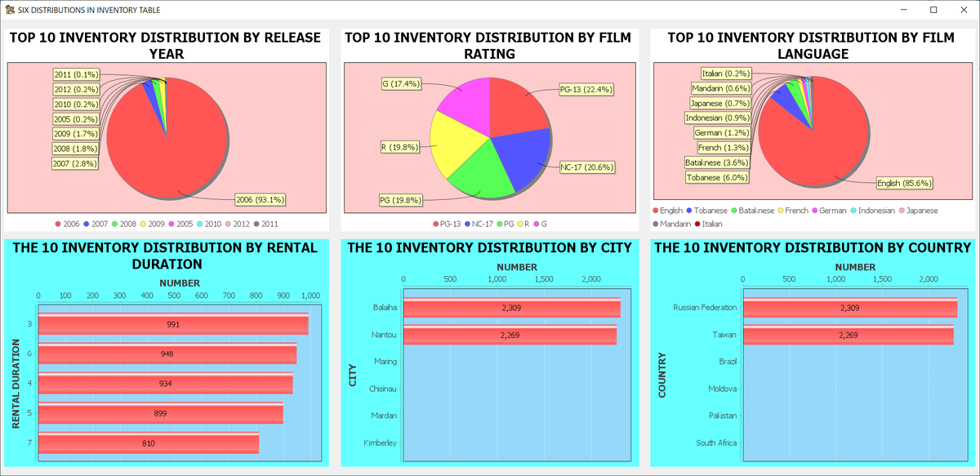Click the '2012 (0.2%)' pie label

(76, 90)
